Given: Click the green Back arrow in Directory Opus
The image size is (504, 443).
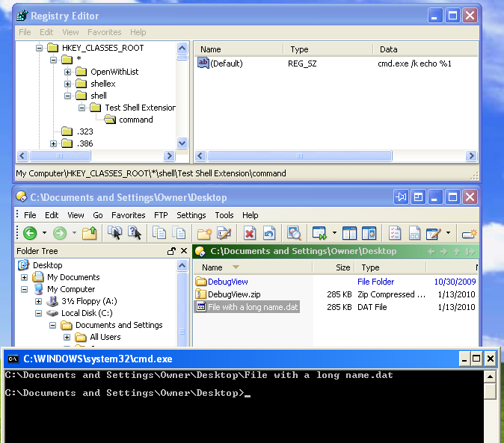Looking at the screenshot, I should tap(30, 233).
